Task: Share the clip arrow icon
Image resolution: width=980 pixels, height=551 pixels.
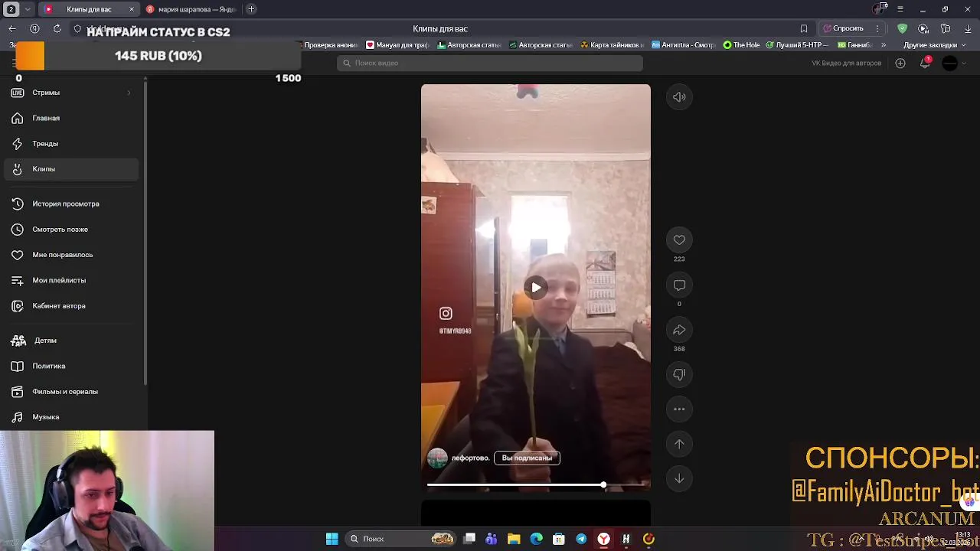Action: (x=679, y=330)
